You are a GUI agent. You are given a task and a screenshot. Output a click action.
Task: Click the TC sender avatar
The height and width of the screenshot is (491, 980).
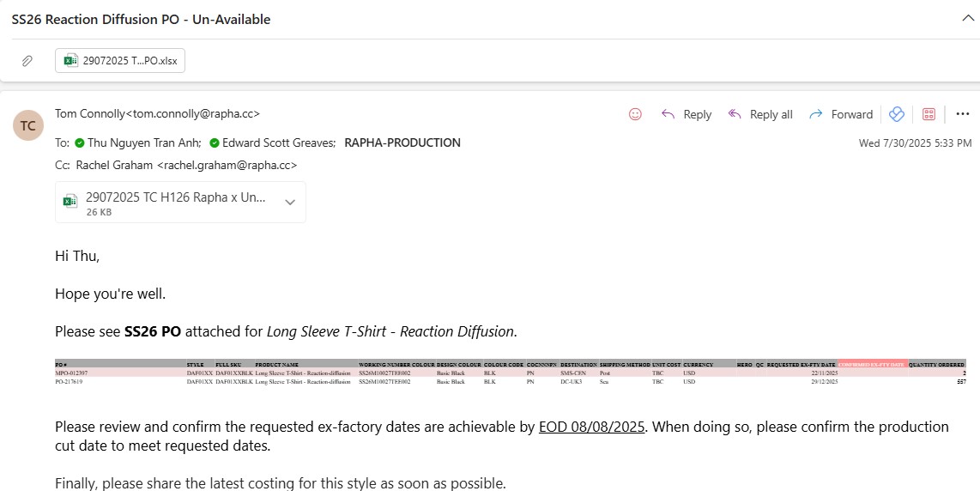click(28, 125)
